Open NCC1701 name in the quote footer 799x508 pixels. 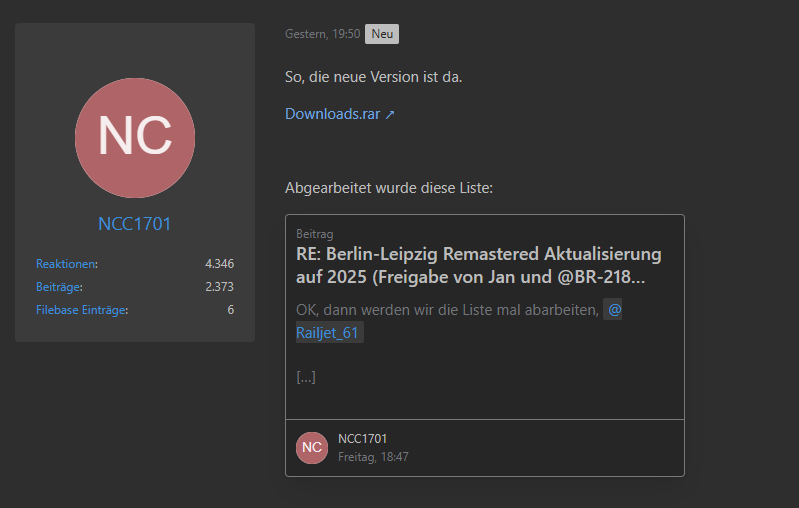363,439
